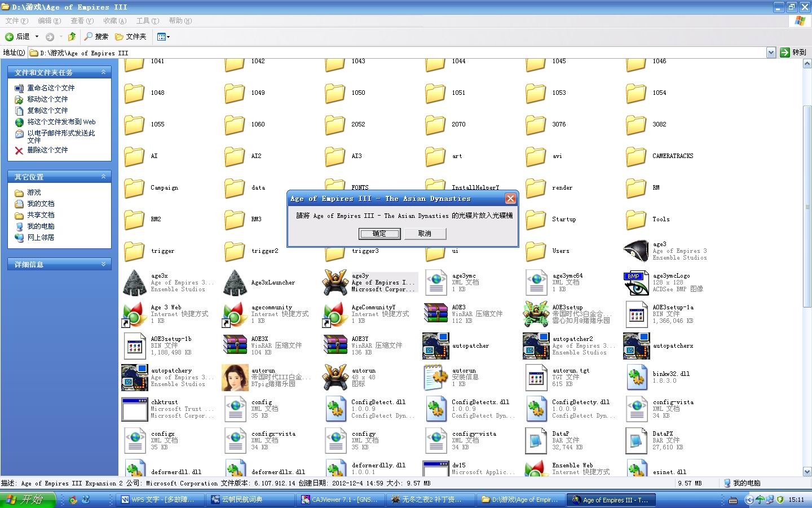Click 重命名这个文件 link
812x508 pixels.
point(51,88)
